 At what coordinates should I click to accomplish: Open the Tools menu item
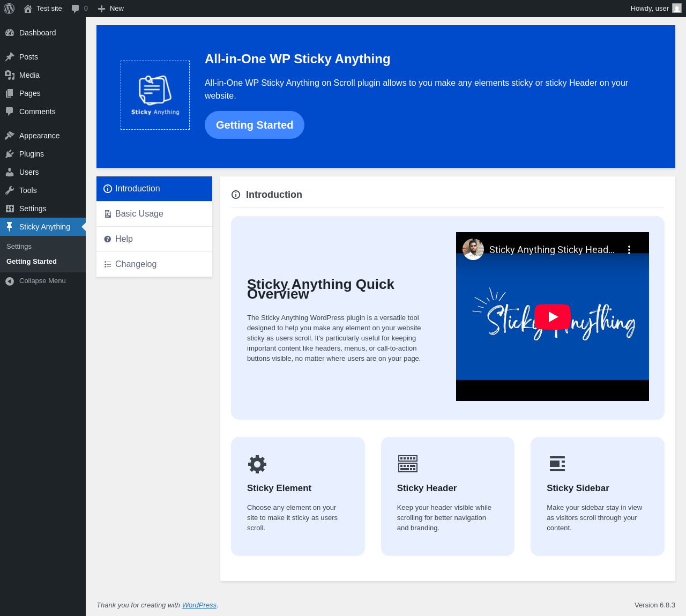point(43,190)
